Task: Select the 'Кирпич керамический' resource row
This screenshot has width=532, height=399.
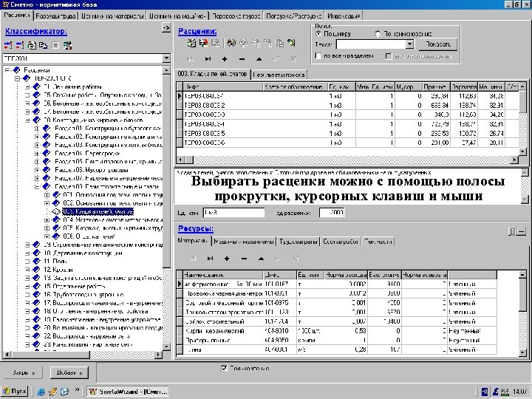Action: [337, 331]
